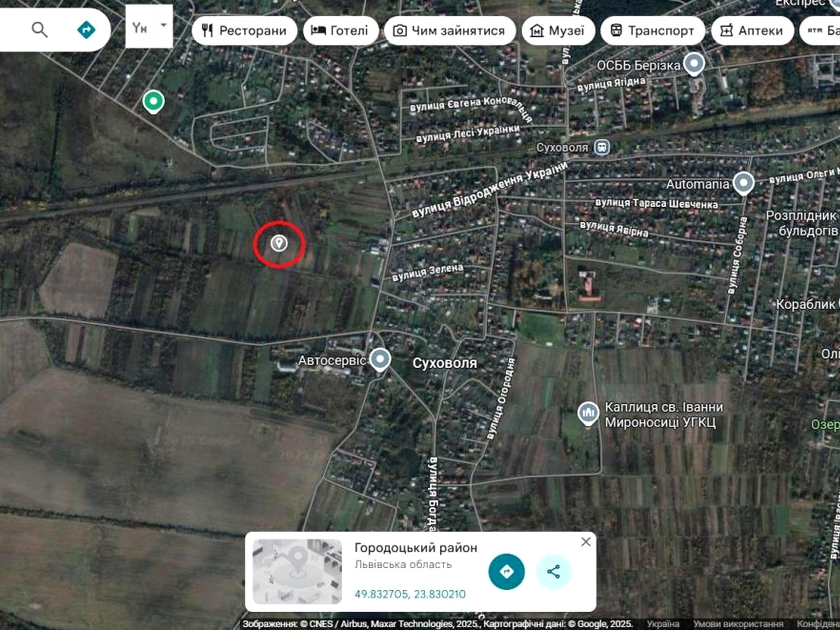
Task: Select the Ресторани category chip
Action: click(x=244, y=31)
